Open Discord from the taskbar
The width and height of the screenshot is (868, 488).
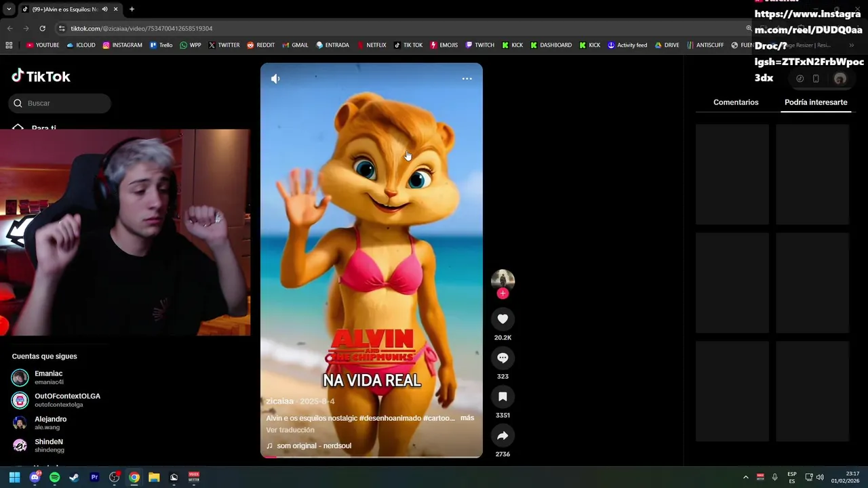(x=35, y=477)
